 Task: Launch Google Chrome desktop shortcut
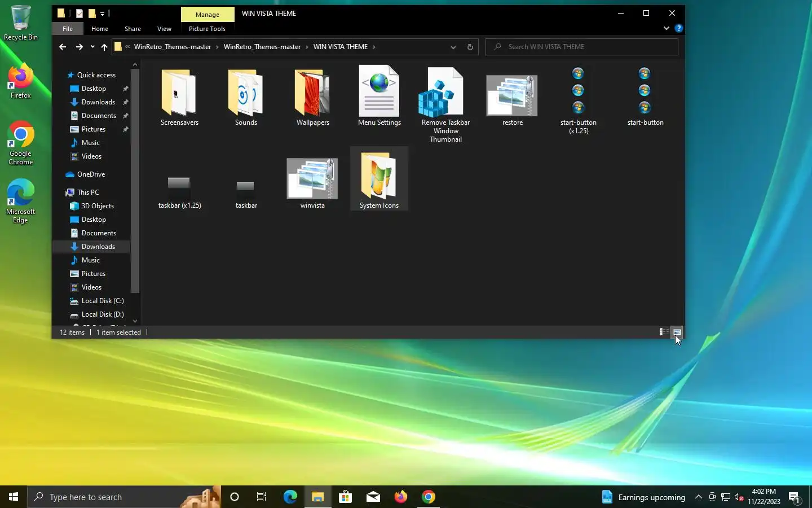point(21,143)
